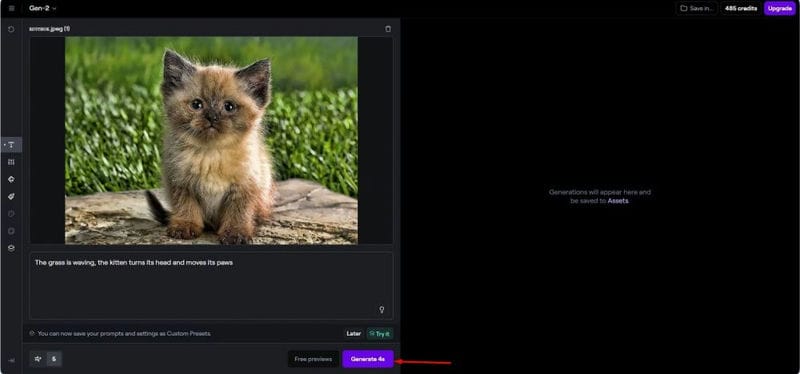The image size is (800, 374).
Task: Open the Save in folder selector
Action: point(696,8)
